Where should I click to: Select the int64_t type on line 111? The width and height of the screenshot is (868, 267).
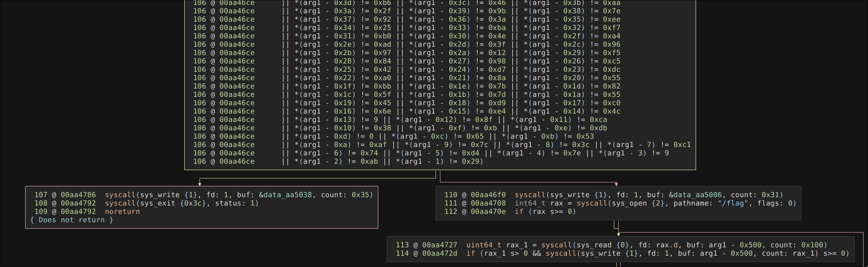(x=530, y=203)
